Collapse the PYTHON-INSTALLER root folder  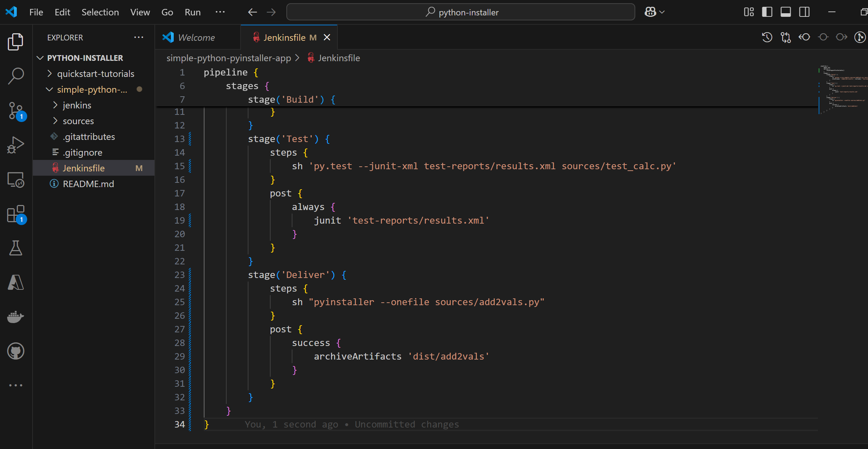coord(40,58)
